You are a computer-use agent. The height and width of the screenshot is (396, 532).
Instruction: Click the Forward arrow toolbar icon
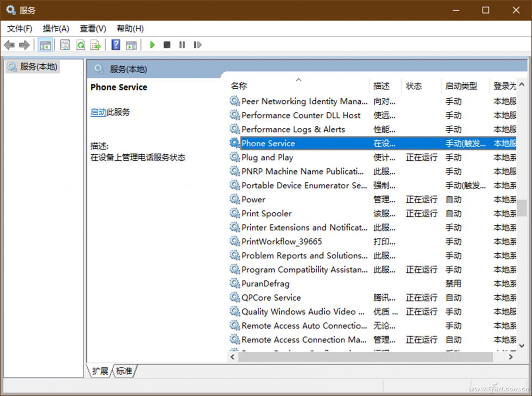pyautogui.click(x=24, y=45)
